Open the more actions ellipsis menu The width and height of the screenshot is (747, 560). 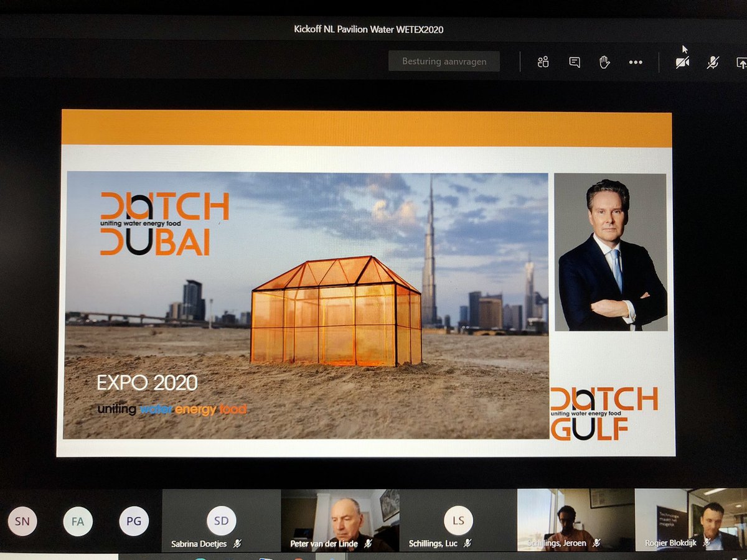(x=635, y=62)
